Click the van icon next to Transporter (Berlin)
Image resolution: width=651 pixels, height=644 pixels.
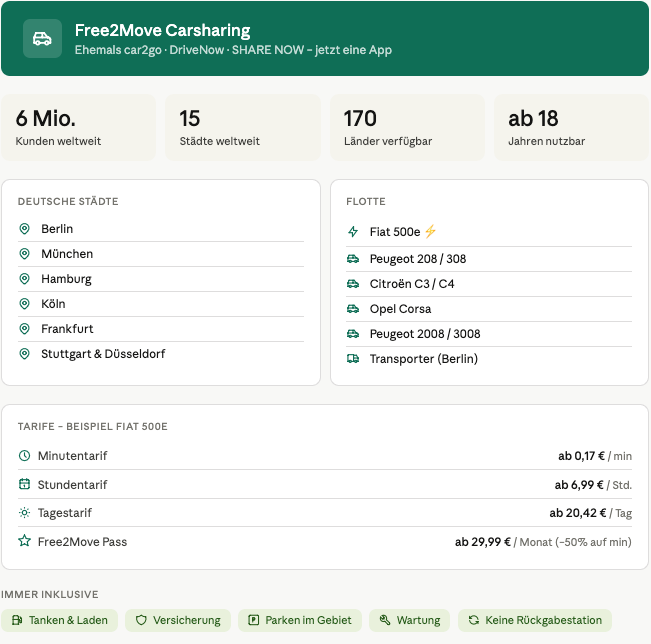tap(353, 359)
